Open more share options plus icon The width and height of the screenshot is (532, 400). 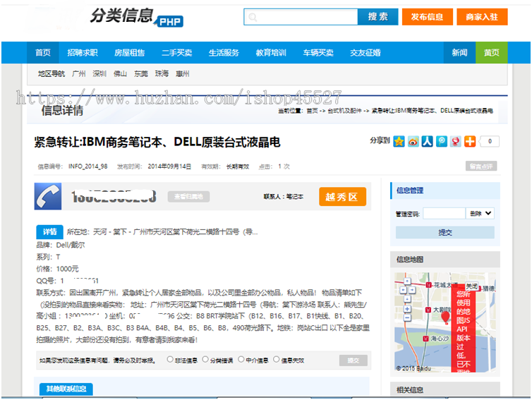pos(470,141)
